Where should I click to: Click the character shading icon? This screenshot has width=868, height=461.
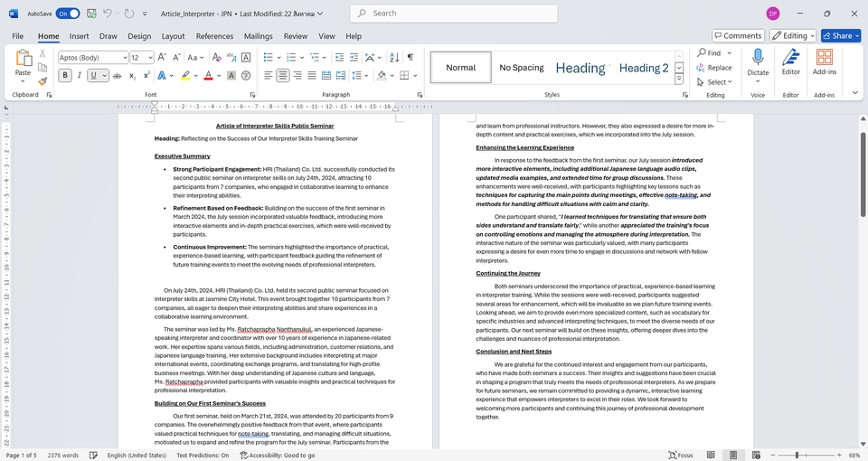click(231, 75)
